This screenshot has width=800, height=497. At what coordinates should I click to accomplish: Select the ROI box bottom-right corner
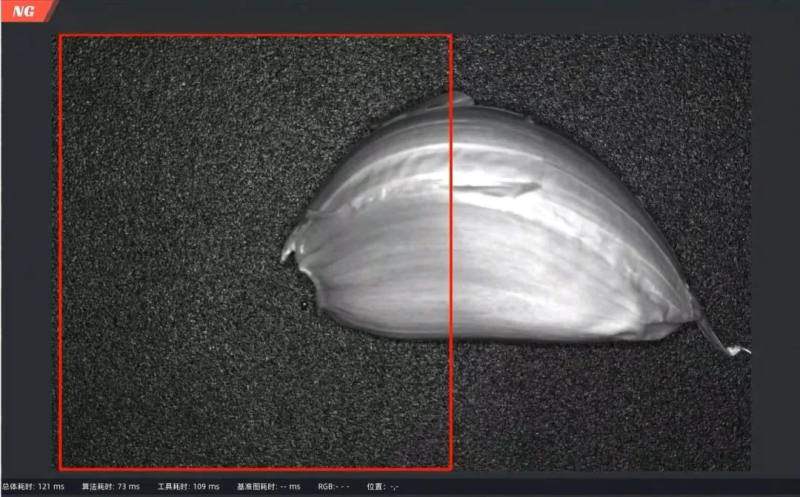(451, 468)
